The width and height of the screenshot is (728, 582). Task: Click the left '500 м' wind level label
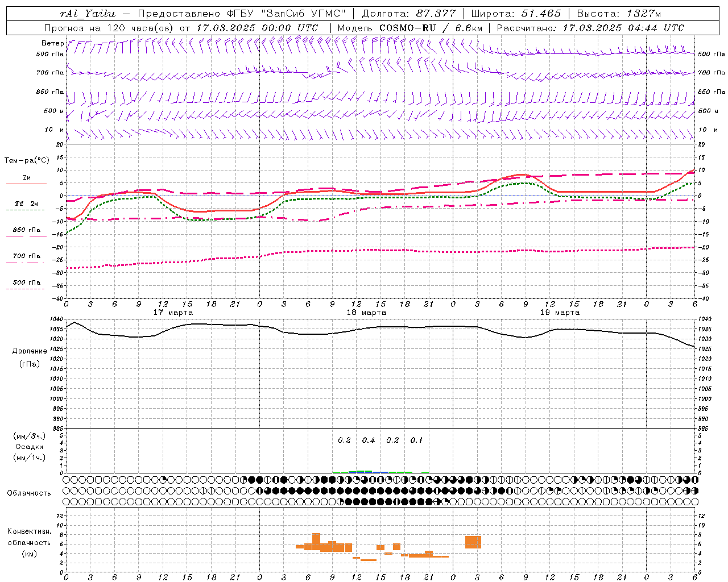point(55,111)
